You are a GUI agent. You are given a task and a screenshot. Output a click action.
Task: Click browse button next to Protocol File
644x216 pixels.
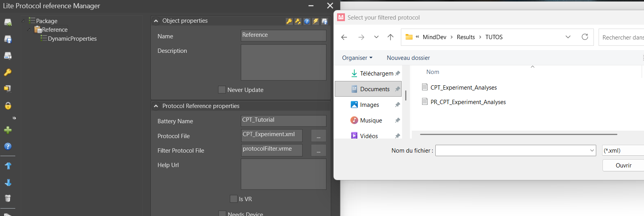pyautogui.click(x=318, y=136)
